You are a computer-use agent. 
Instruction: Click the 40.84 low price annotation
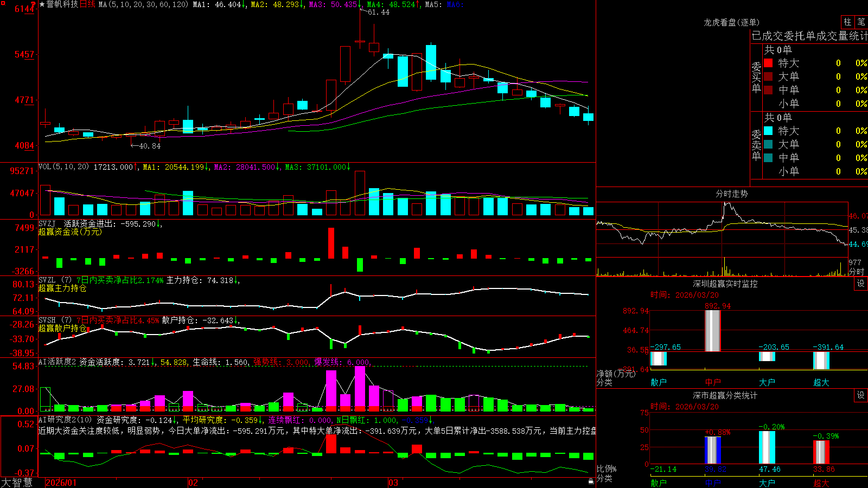pyautogui.click(x=150, y=146)
